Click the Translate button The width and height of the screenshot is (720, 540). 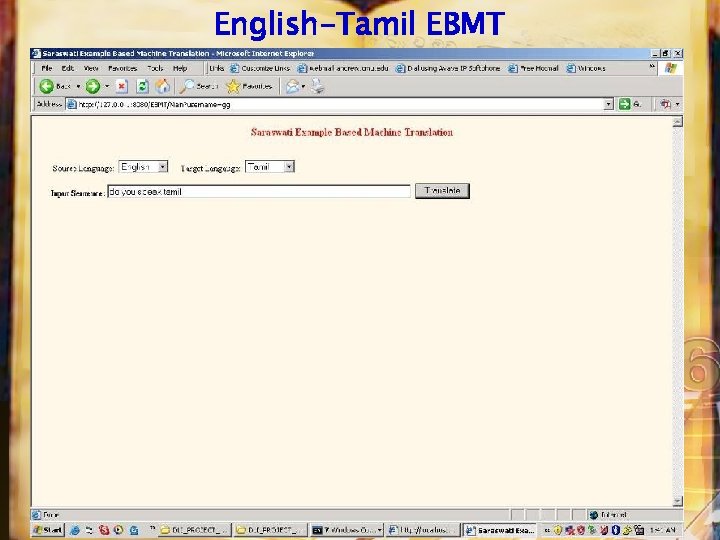point(442,191)
